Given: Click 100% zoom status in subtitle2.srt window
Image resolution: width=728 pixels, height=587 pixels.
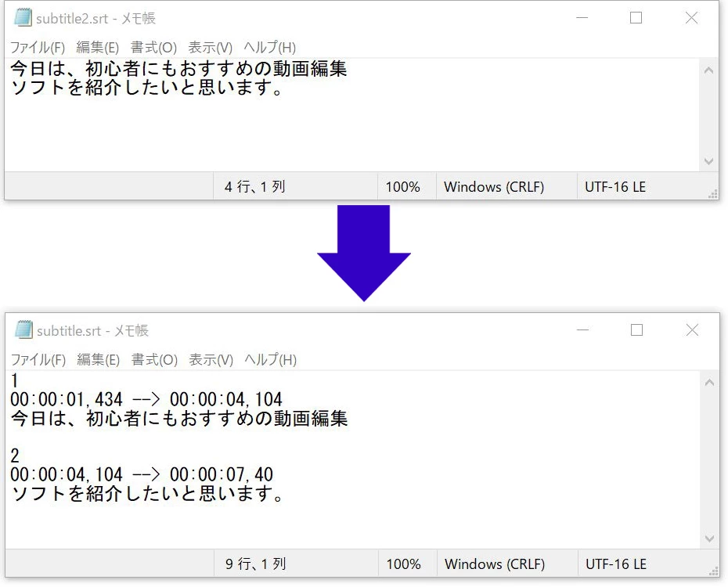Looking at the screenshot, I should (x=402, y=187).
